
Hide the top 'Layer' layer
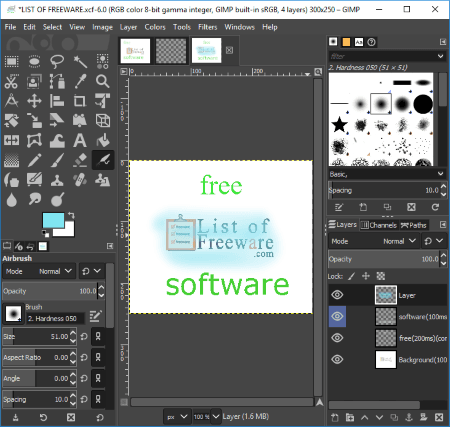coord(337,295)
